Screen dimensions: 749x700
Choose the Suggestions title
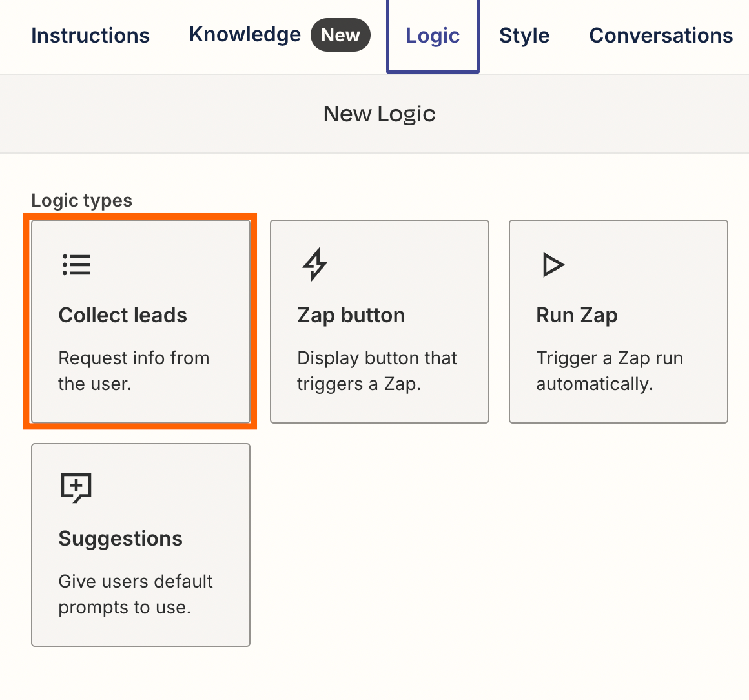click(121, 539)
